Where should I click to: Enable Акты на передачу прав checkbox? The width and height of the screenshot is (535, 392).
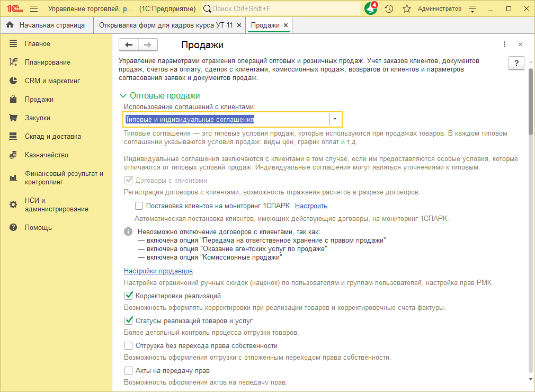128,370
